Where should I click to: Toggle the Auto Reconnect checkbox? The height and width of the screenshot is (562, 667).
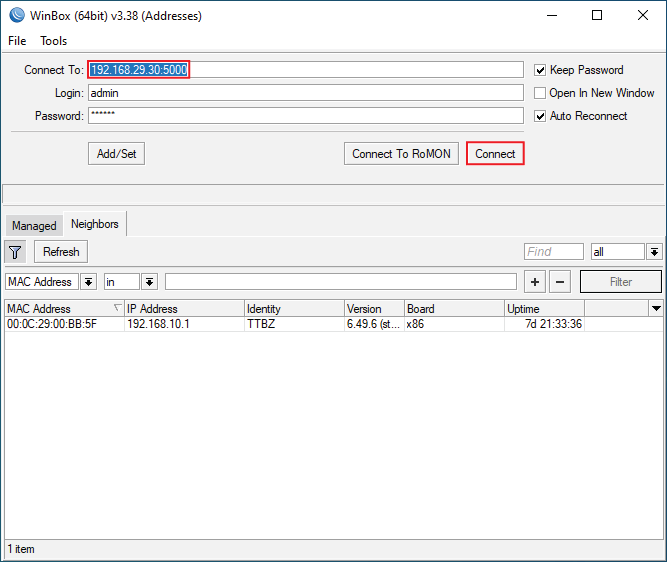point(540,116)
